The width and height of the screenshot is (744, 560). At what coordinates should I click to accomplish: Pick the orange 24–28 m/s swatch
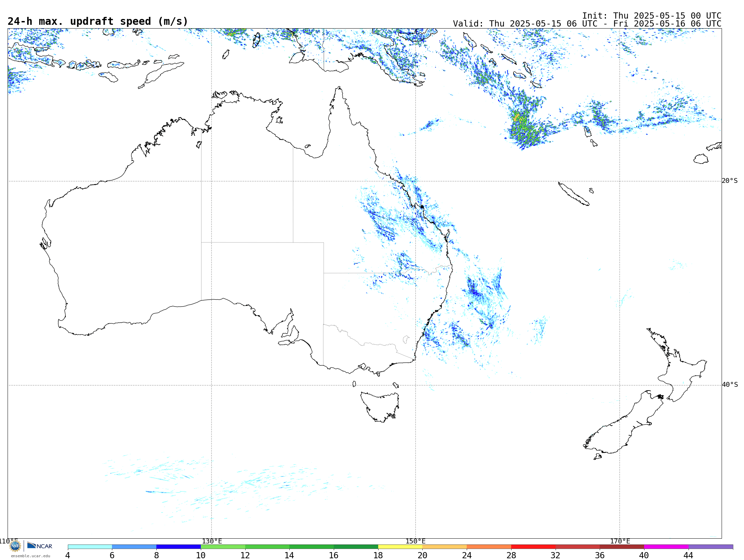489,547
